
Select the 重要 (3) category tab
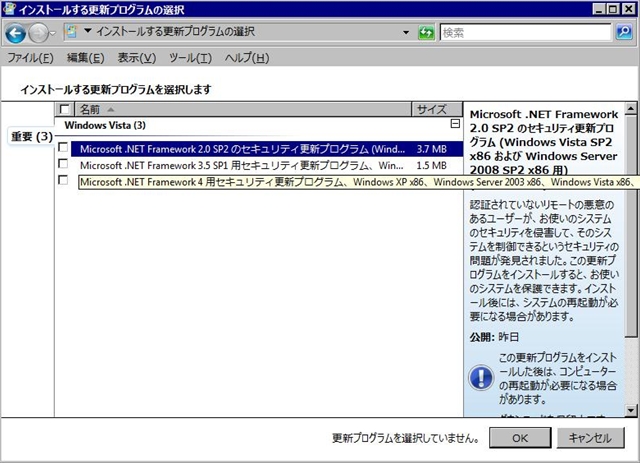(31, 136)
